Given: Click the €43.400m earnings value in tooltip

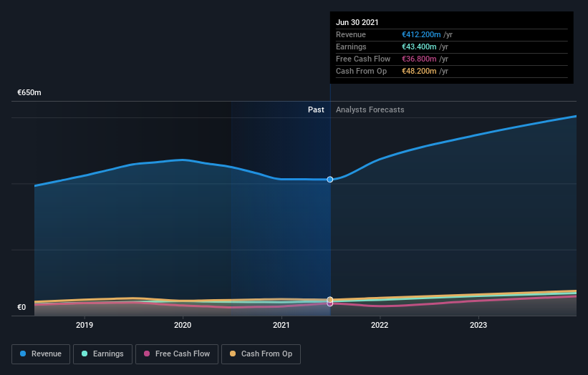Looking at the screenshot, I should [419, 47].
